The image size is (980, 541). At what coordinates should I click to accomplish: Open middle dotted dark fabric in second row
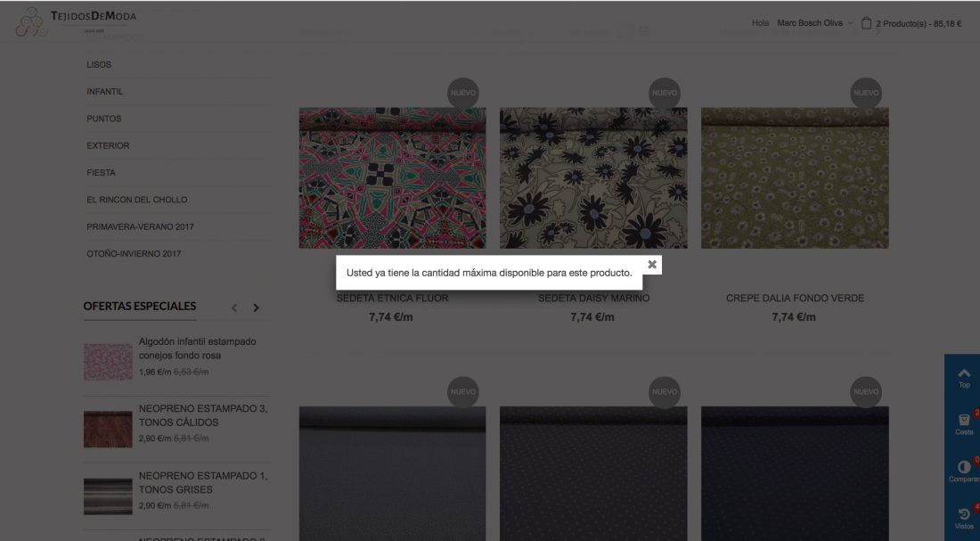coord(593,473)
